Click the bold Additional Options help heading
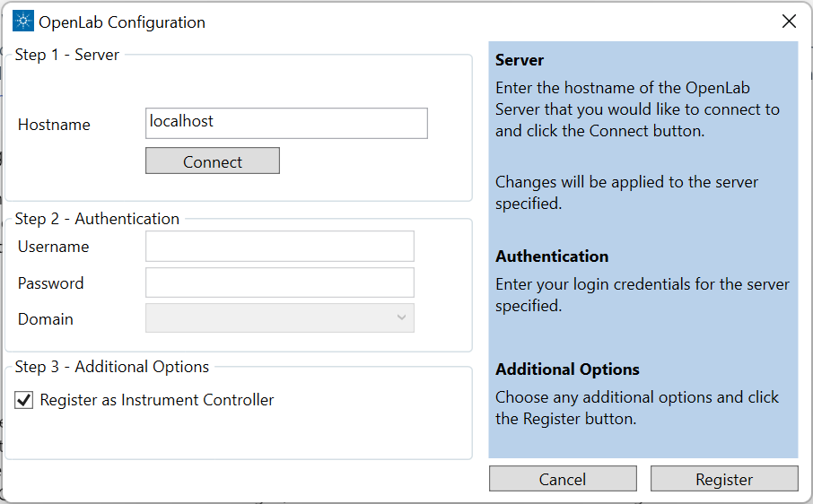This screenshot has height=504, width=813. click(567, 369)
